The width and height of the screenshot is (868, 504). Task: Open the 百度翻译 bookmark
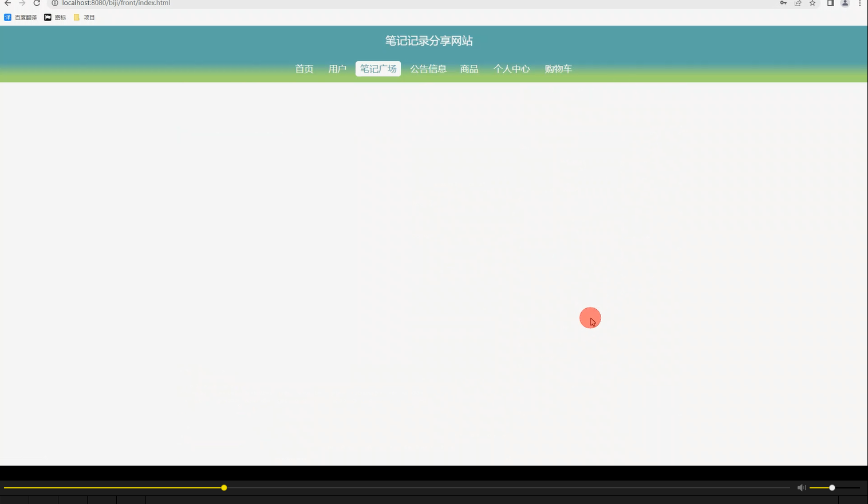coord(21,17)
